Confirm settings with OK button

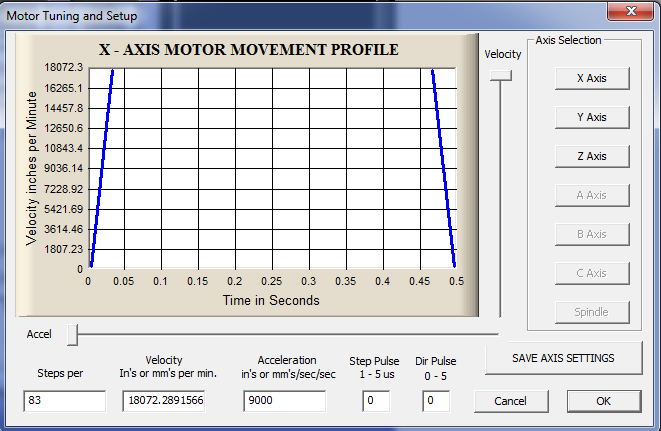tap(604, 401)
